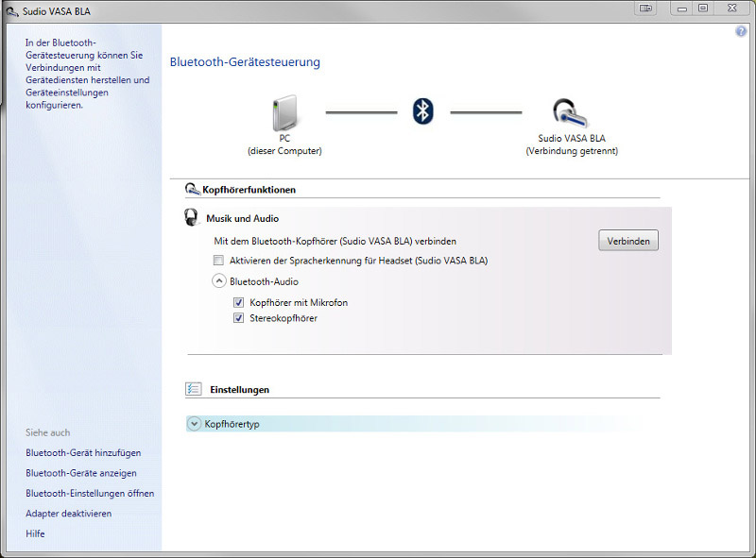Viewport: 756px width, 558px height.
Task: Click the title bar window icon
Action: coord(11,11)
